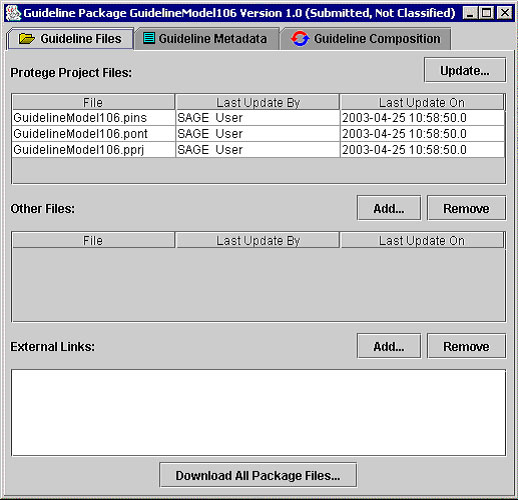Maximize the Guideline Package window

pos(487,13)
